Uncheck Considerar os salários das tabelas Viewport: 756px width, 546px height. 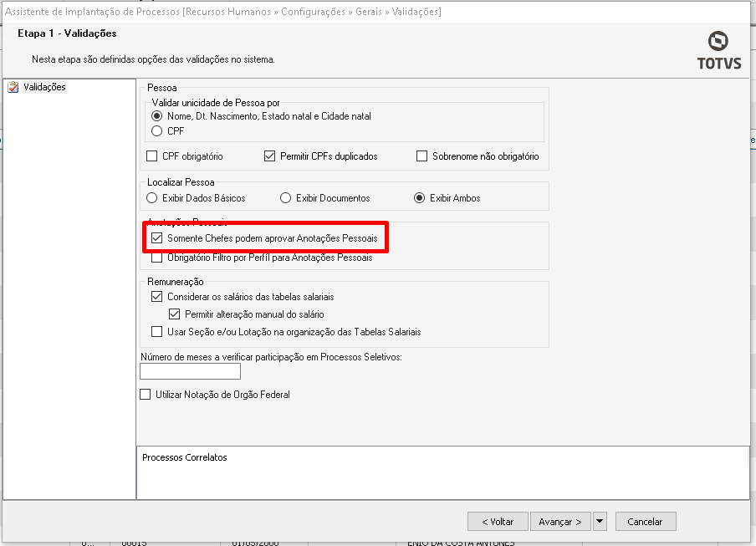pyautogui.click(x=156, y=296)
